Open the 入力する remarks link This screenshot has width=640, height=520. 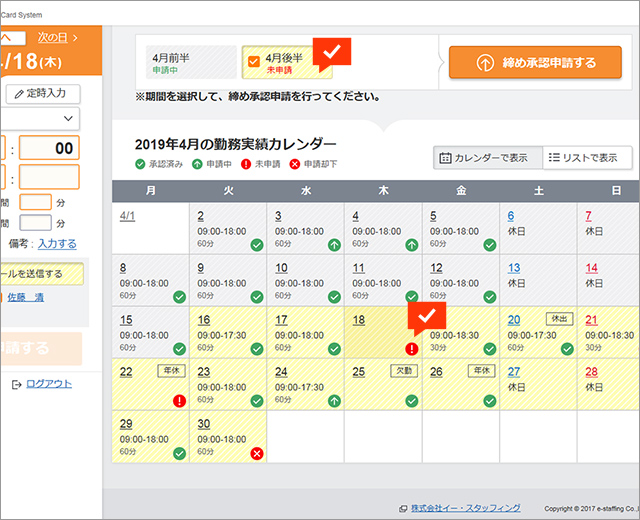pyautogui.click(x=57, y=243)
